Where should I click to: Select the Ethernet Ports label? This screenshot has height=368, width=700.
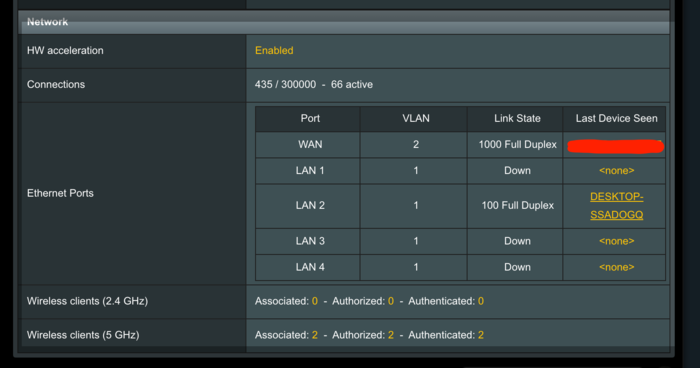[x=60, y=193]
